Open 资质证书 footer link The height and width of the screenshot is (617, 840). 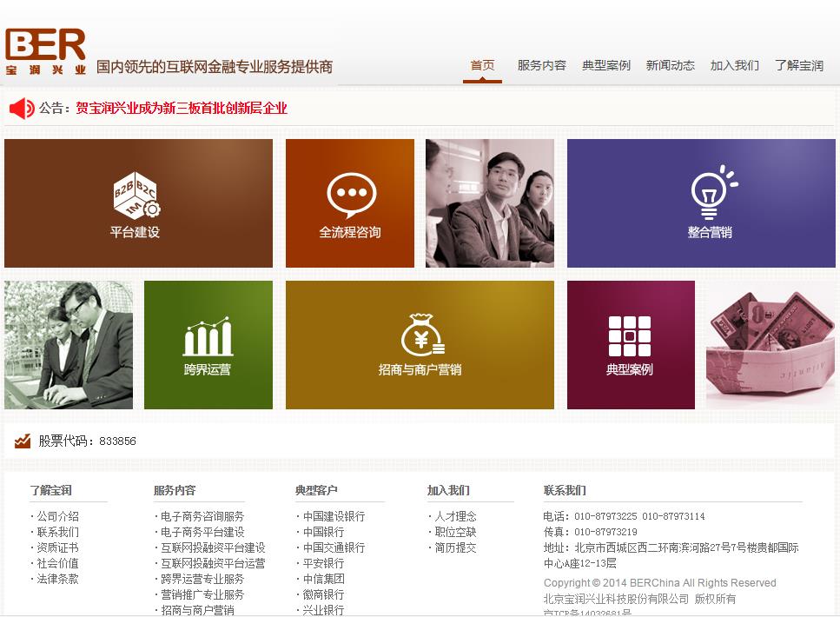point(58,547)
